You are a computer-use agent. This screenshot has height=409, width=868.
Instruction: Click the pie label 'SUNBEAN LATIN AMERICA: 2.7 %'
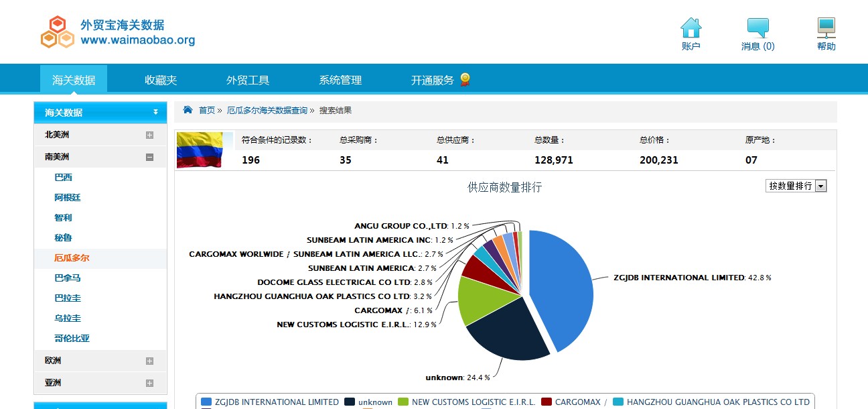372,268
